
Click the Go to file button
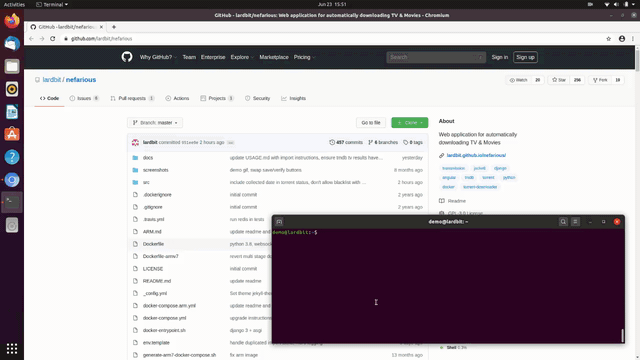coord(371,122)
